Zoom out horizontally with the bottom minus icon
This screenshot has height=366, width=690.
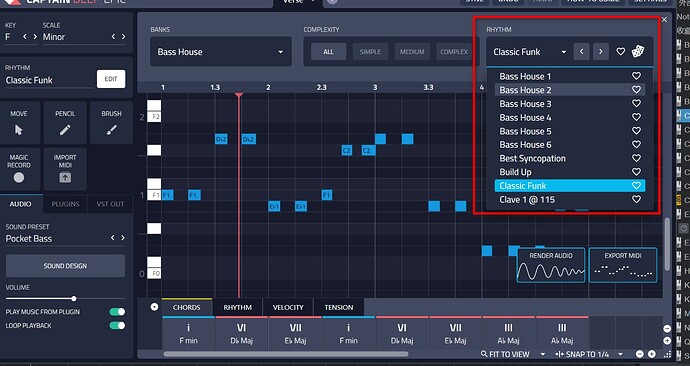[640, 354]
